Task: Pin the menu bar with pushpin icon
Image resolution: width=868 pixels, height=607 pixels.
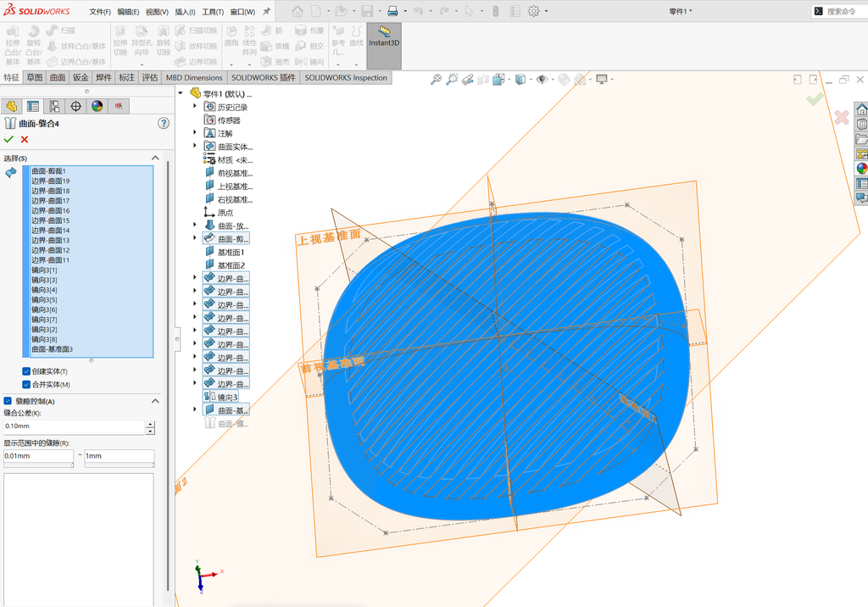Action: pos(266,11)
